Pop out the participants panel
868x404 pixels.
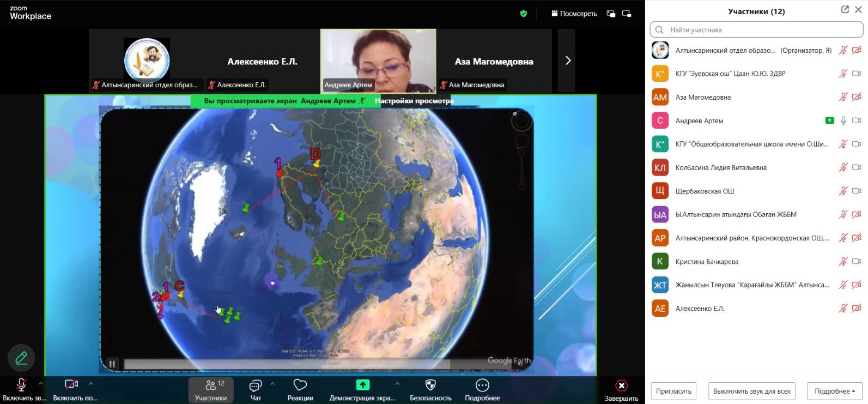pos(845,10)
